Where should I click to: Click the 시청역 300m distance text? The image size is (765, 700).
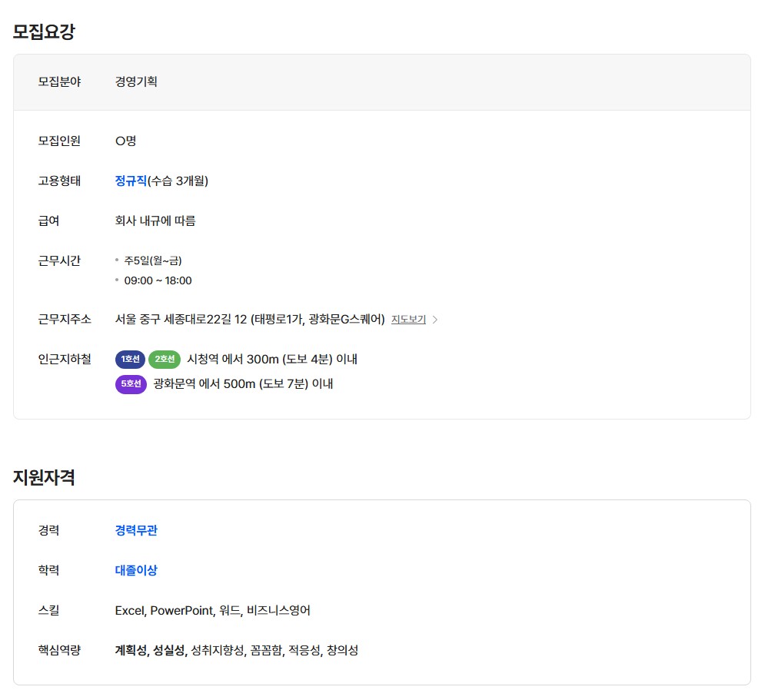point(272,359)
